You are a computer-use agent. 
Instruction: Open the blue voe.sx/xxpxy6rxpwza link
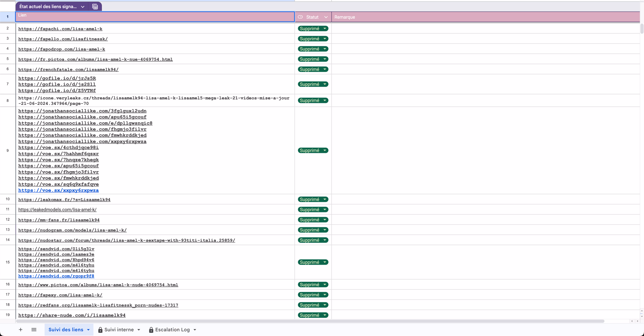point(58,190)
